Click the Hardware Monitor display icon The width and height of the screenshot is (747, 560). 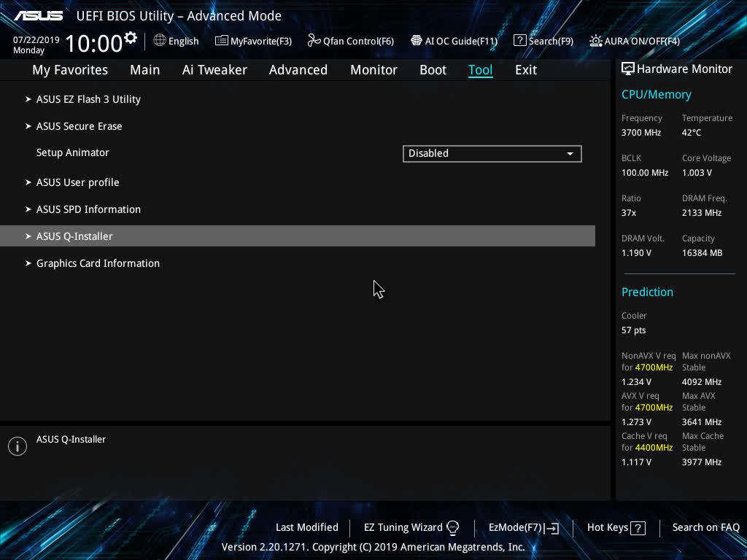point(628,69)
